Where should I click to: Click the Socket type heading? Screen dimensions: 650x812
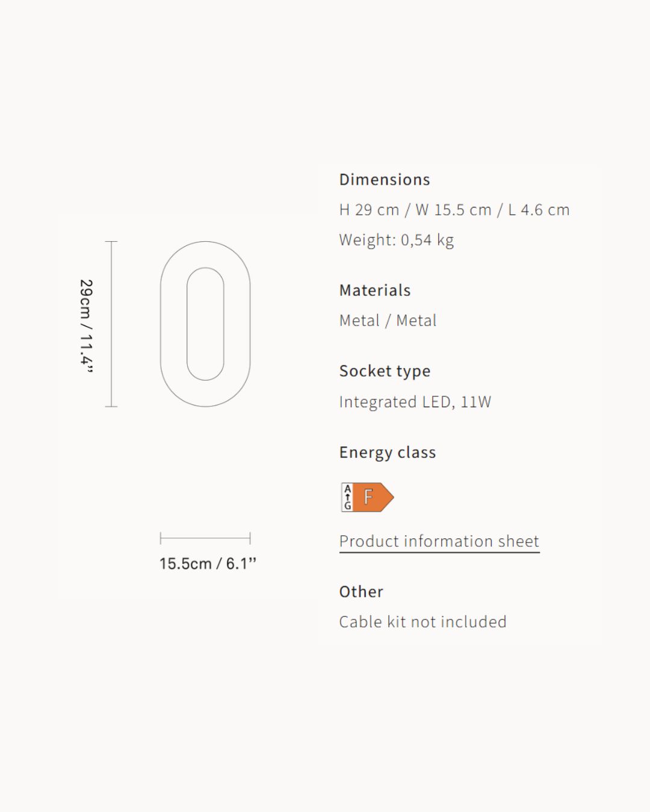[x=385, y=371]
